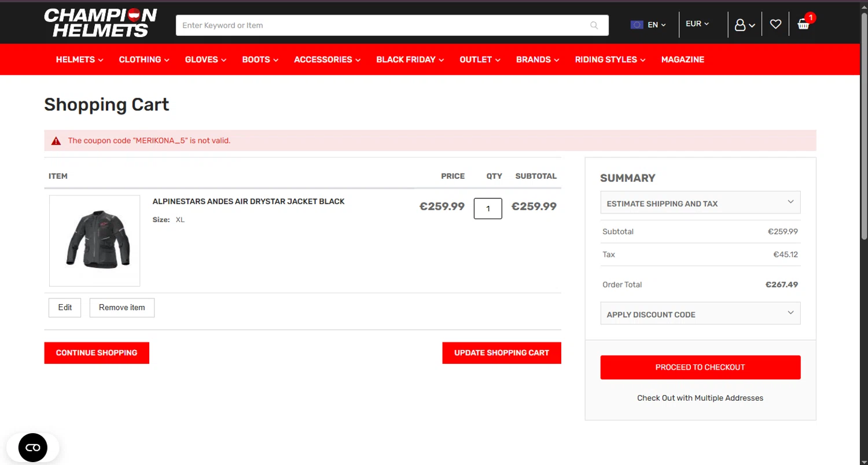Open the Accessories menu
The width and height of the screenshot is (868, 465).
(327, 60)
